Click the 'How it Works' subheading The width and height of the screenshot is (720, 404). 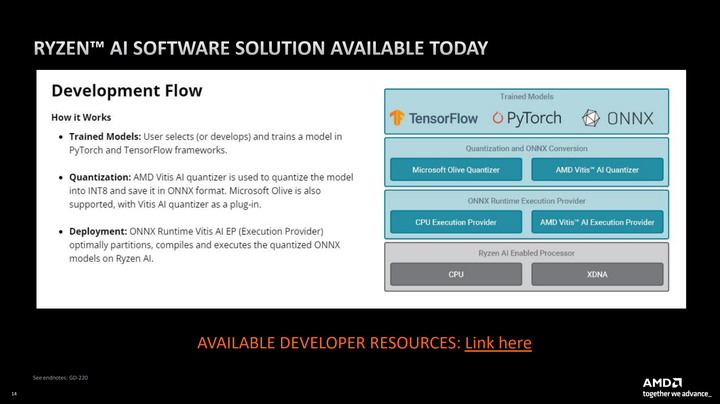click(x=81, y=118)
